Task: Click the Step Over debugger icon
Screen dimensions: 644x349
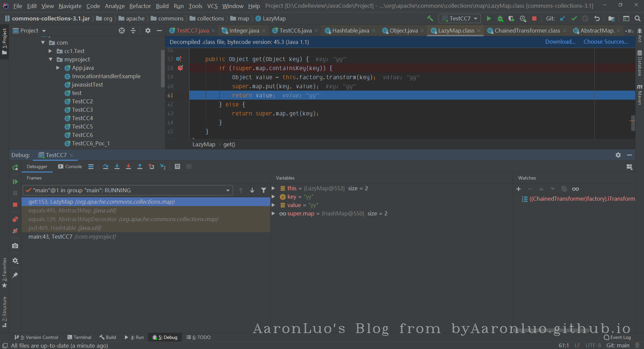Action: click(x=106, y=166)
